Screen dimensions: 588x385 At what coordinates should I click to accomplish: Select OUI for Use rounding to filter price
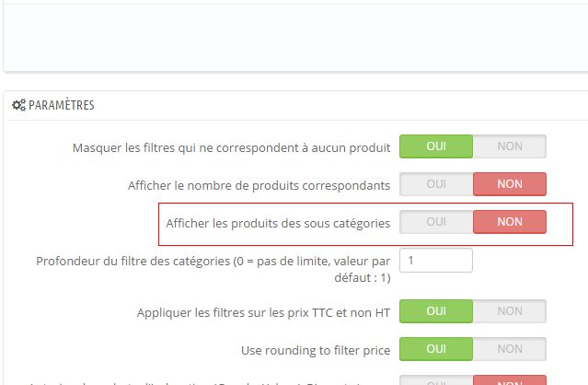436,349
